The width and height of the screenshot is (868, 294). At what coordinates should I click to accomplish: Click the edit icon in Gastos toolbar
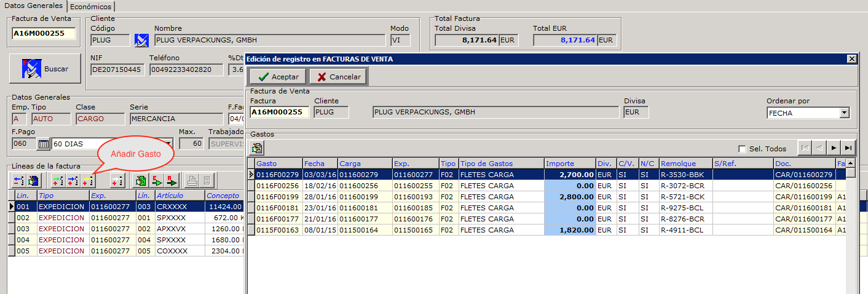(x=257, y=148)
